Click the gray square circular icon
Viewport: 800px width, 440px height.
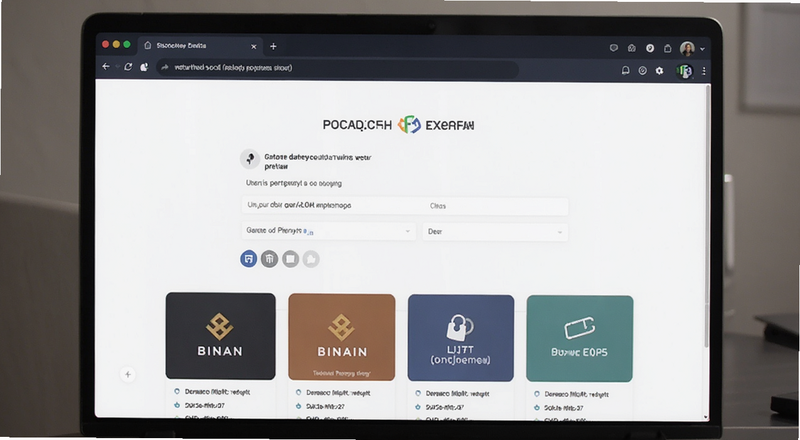pyautogui.click(x=290, y=259)
